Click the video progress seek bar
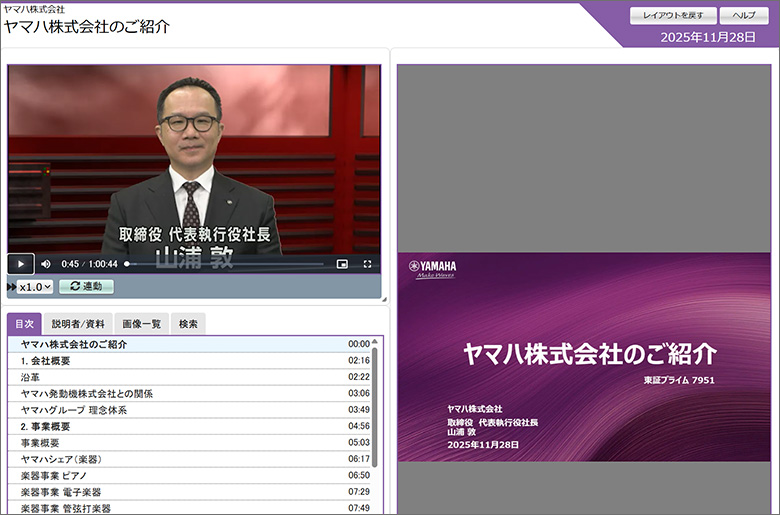The width and height of the screenshot is (780, 515). point(225,264)
